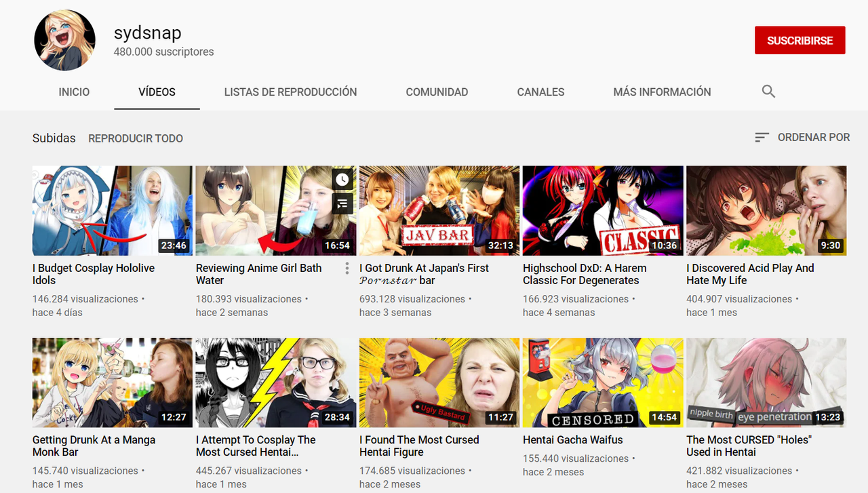Open title I Found The Most Cursed Hentai Figure
Screen dimensions: 868x493
pyautogui.click(x=419, y=446)
